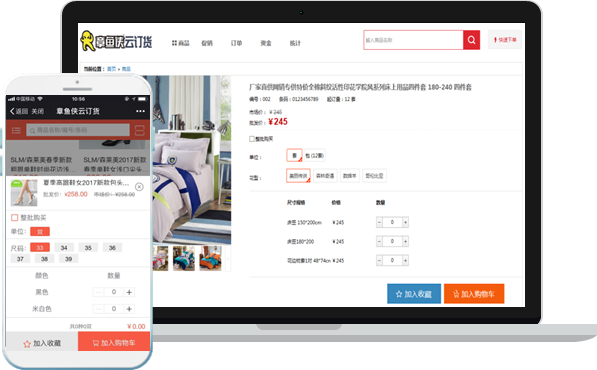This screenshot has width=597, height=370.
Task: Tap the back arrow in phone header
Action: click(12, 111)
